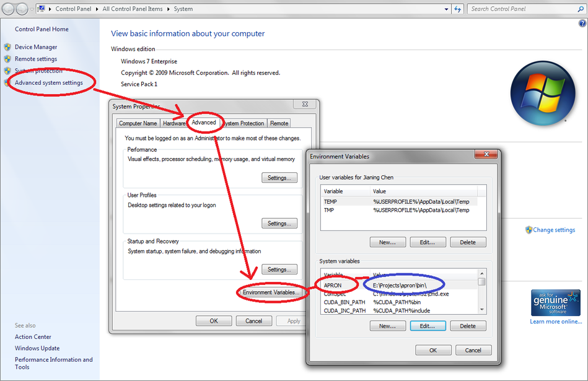Viewport: 588px width, 381px height.
Task: Click the Environment Variables button
Action: [x=271, y=292]
